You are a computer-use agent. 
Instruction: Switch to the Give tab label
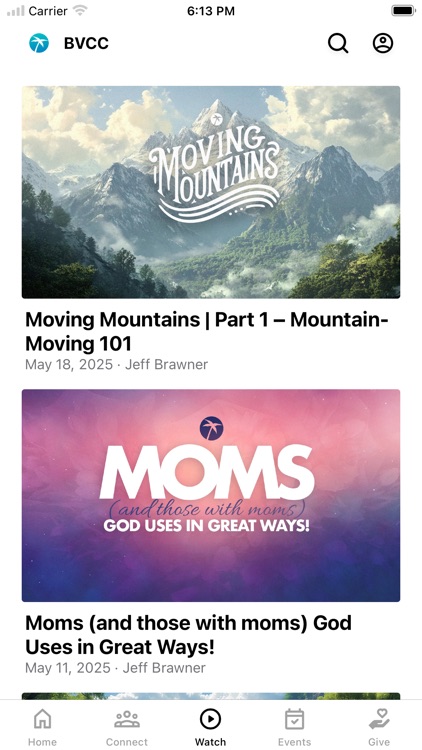coord(379,742)
